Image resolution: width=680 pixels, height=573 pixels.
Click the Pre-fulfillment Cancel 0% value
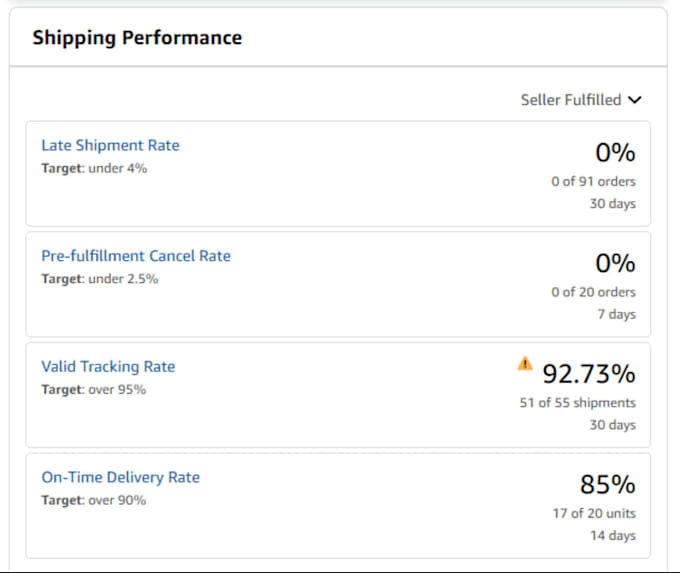615,263
